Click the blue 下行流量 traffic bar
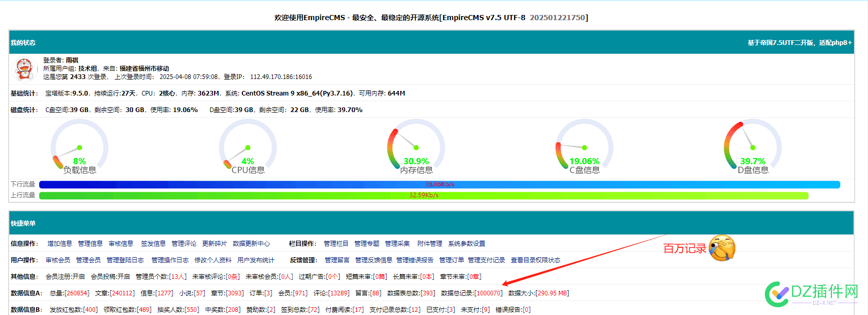868x315 pixels. click(x=439, y=184)
